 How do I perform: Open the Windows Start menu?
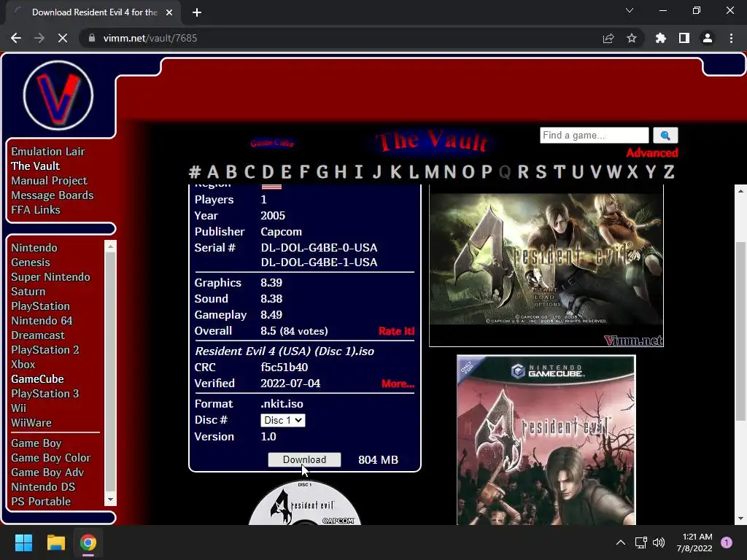click(x=23, y=542)
